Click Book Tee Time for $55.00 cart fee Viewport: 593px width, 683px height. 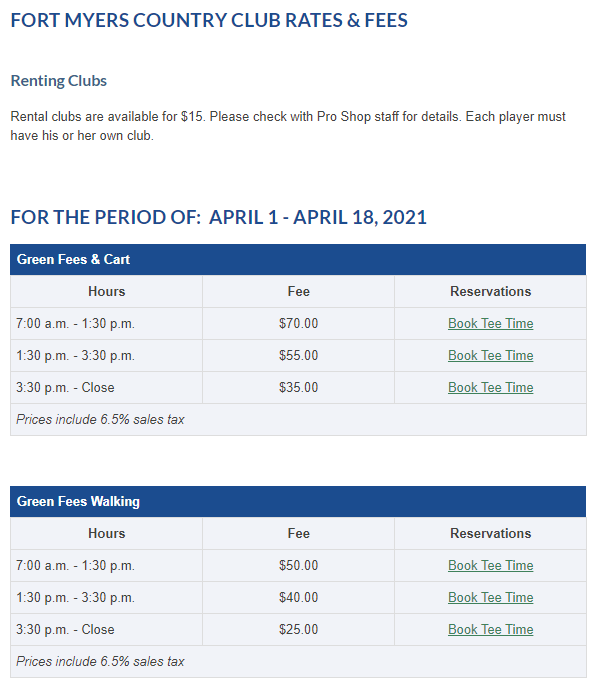point(490,355)
